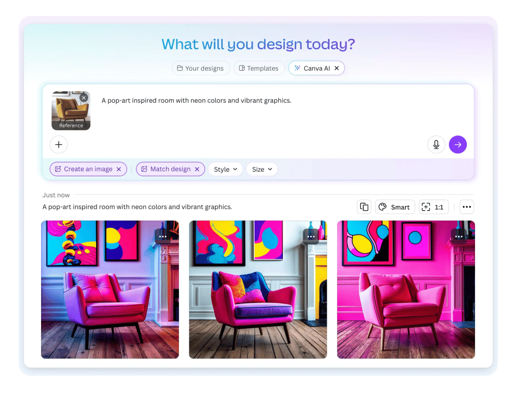Click the 1:1 aspect ratio button

[434, 207]
